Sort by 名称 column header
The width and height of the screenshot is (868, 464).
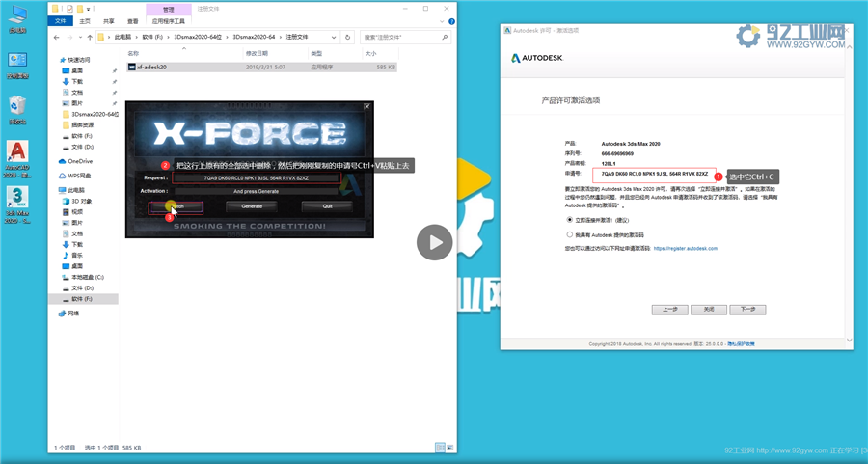[x=133, y=54]
